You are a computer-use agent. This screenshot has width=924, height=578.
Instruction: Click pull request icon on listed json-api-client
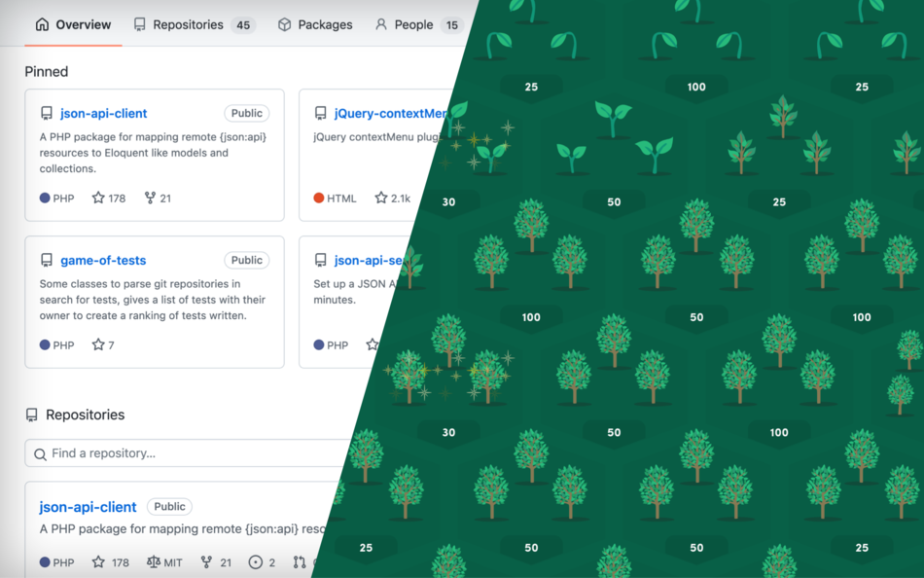pyautogui.click(x=300, y=562)
